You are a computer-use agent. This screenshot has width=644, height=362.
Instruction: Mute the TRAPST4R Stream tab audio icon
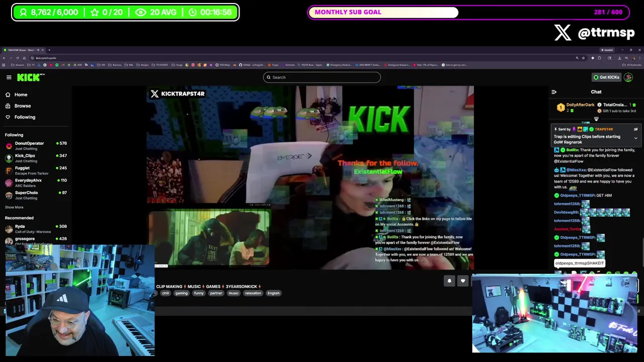point(38,50)
